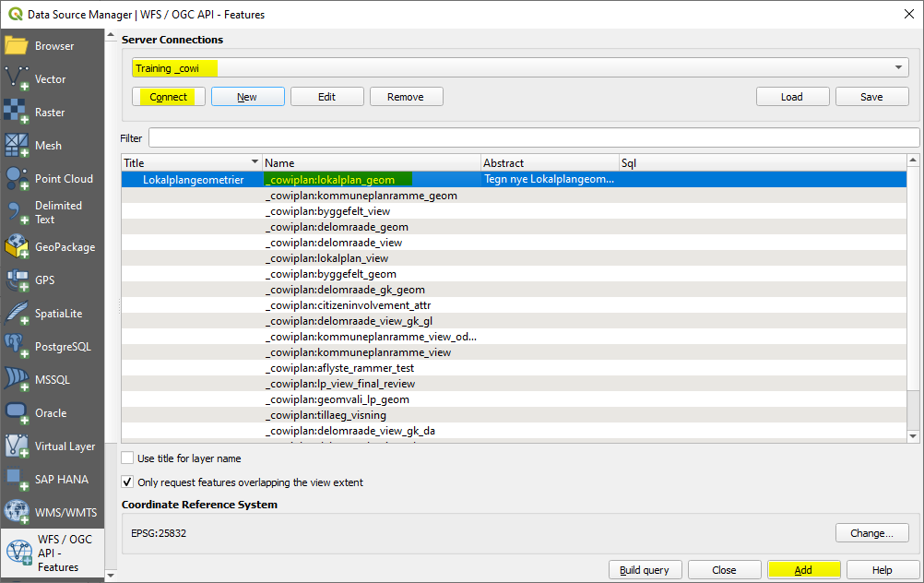Select the _cowiplan:byggefelt_view layer row
Screen dimensions: 924x583
(x=327, y=211)
